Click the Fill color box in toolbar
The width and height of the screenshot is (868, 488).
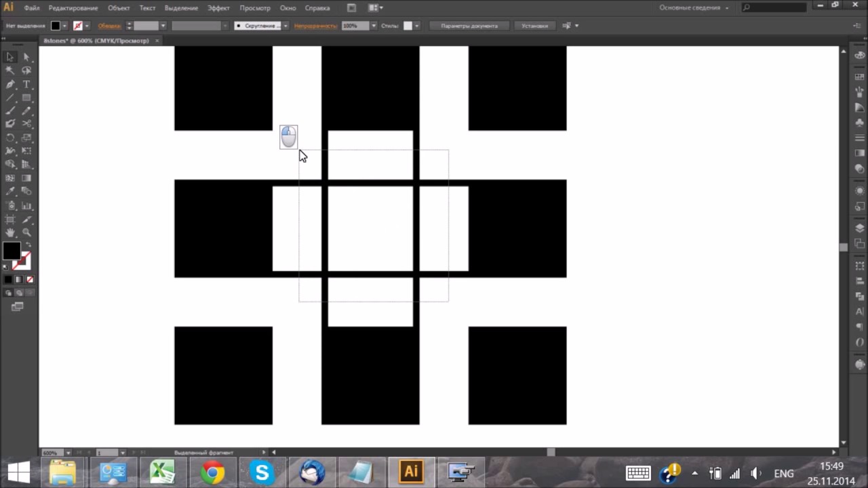click(x=11, y=251)
